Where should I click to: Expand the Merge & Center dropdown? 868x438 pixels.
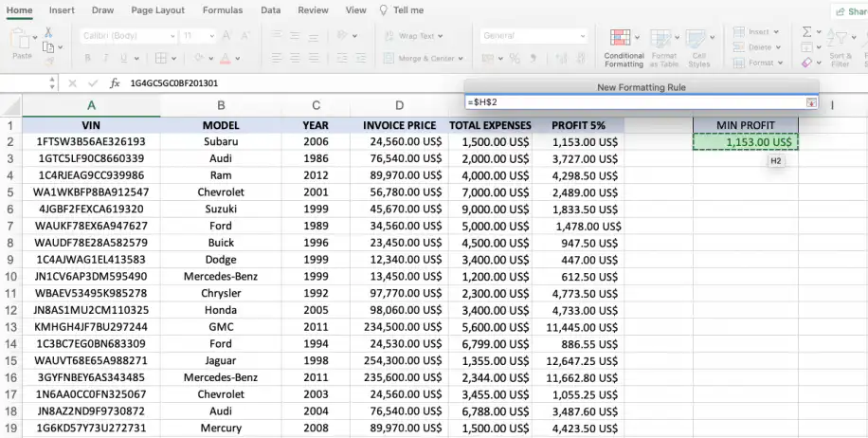click(x=461, y=58)
